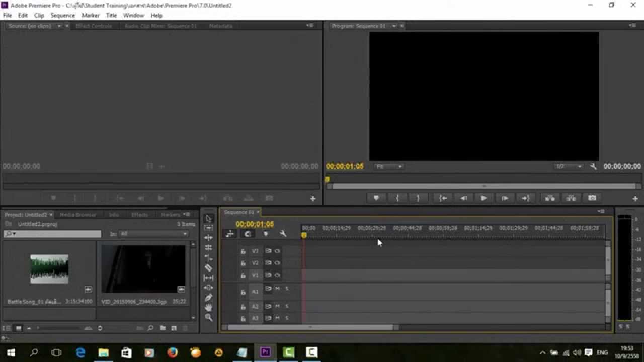The image size is (644, 362).
Task: Open the Fit zoom level dropdown
Action: pyautogui.click(x=389, y=166)
